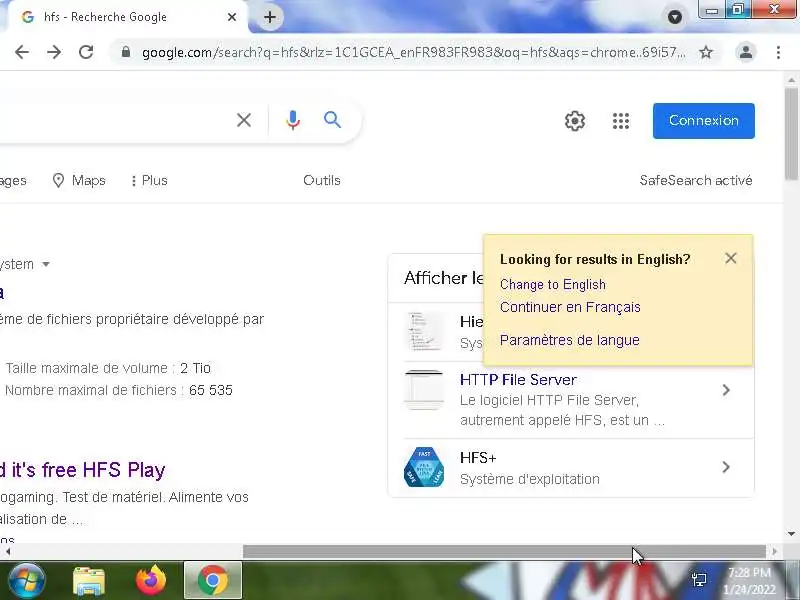Close the hfs - Recherche Google tab

pyautogui.click(x=232, y=17)
